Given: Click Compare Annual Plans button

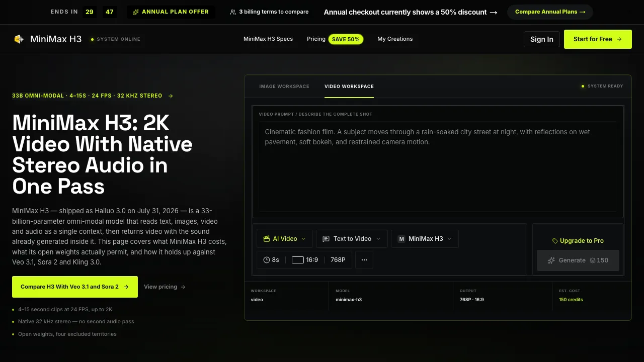Looking at the screenshot, I should 550,12.
